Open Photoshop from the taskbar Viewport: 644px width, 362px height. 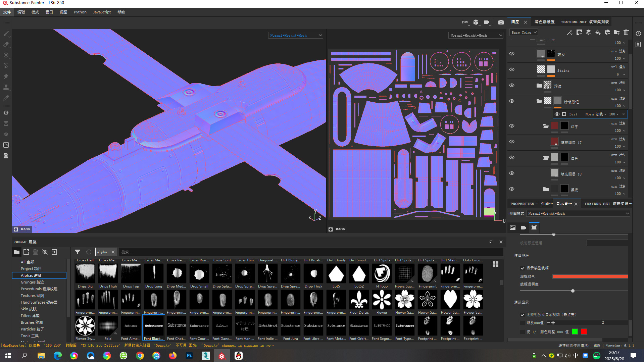coord(189,356)
